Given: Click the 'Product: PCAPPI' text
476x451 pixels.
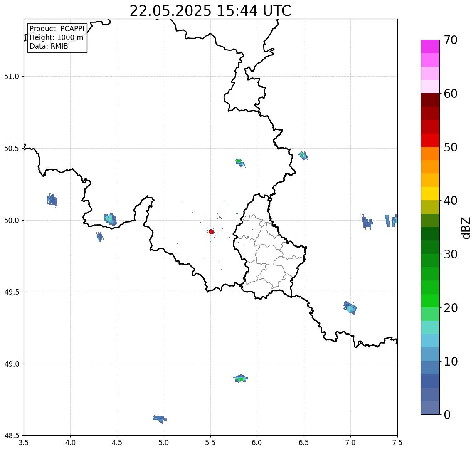Looking at the screenshot, I should [x=57, y=29].
